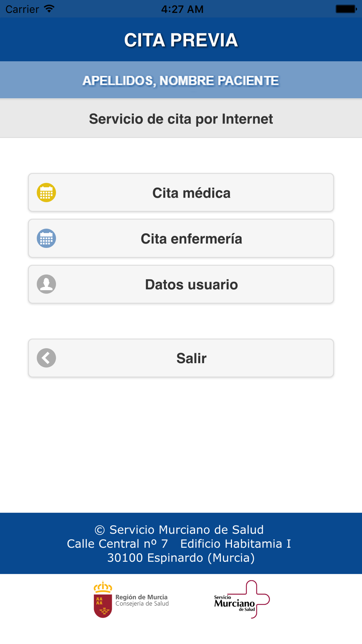Open the Cita enfermería option
The width and height of the screenshot is (362, 644).
coord(181,238)
